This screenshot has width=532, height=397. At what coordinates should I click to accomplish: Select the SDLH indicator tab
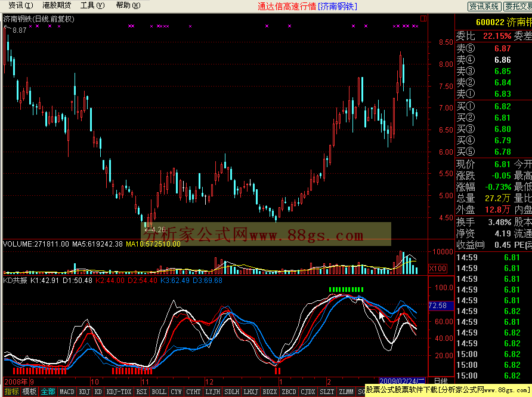tap(232, 392)
